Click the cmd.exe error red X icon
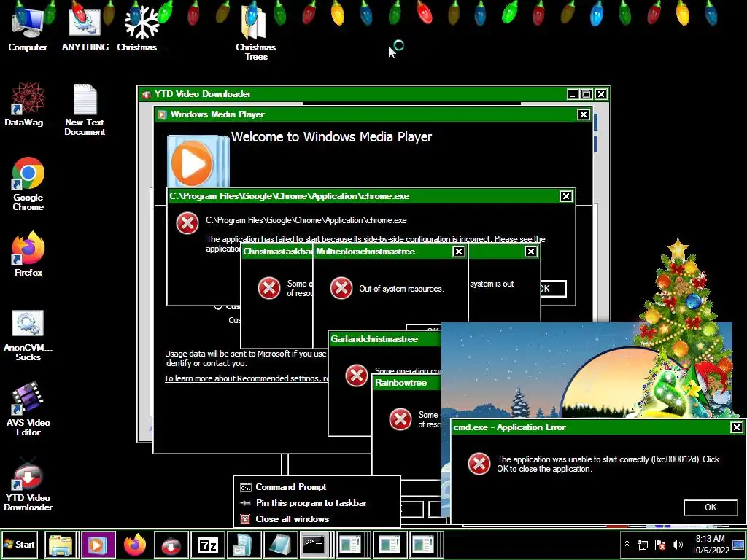This screenshot has width=747, height=560. pyautogui.click(x=479, y=463)
